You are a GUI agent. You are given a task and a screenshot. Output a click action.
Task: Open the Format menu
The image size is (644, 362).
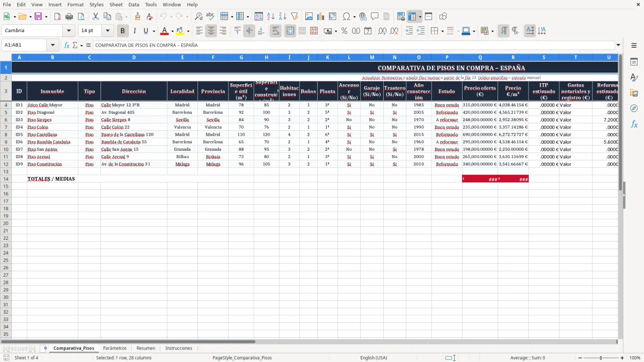76,4
